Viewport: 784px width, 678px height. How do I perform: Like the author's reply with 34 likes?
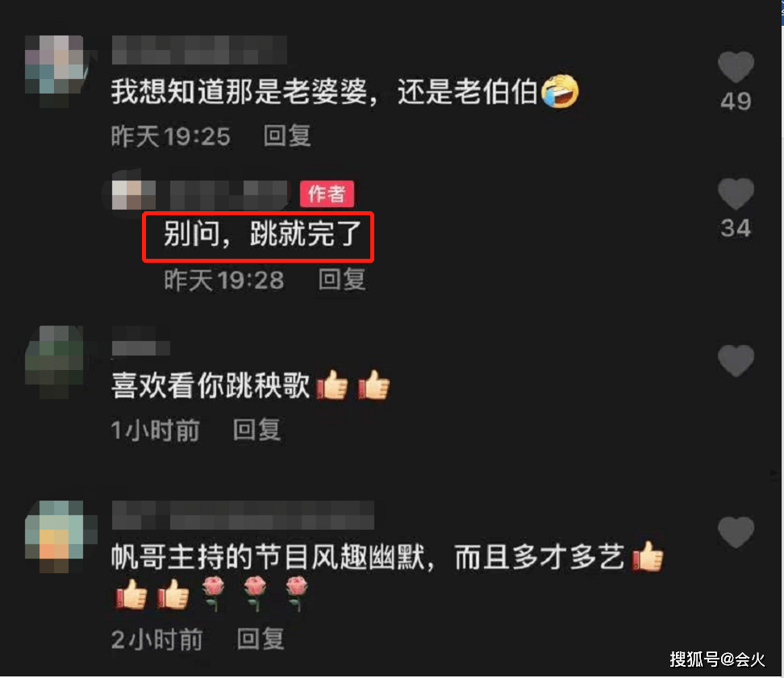736,193
